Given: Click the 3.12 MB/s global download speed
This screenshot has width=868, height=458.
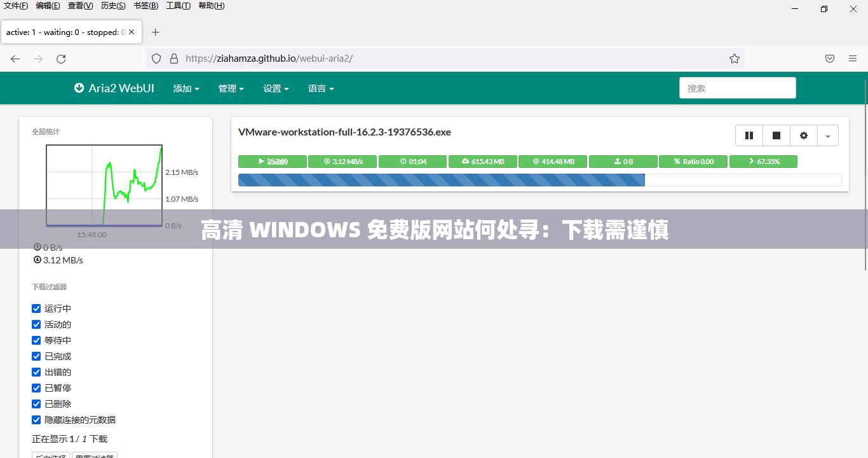Looking at the screenshot, I should 58,260.
